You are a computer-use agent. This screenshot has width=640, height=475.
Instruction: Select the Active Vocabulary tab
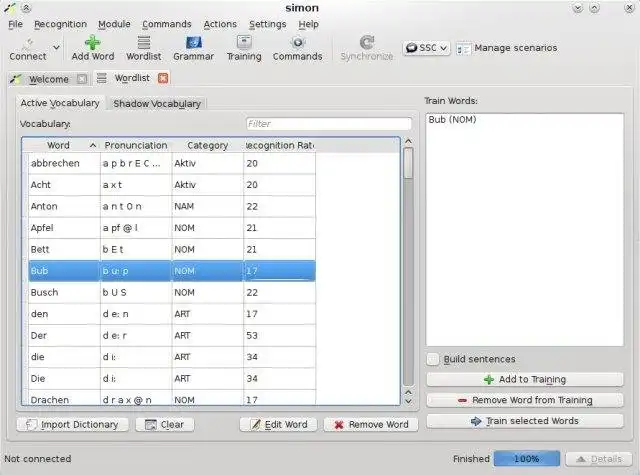60,103
